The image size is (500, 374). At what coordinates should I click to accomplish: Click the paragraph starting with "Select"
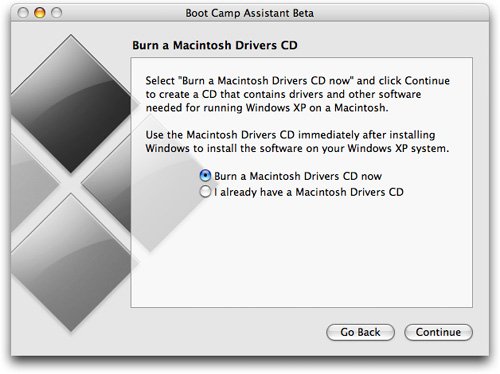coord(298,94)
